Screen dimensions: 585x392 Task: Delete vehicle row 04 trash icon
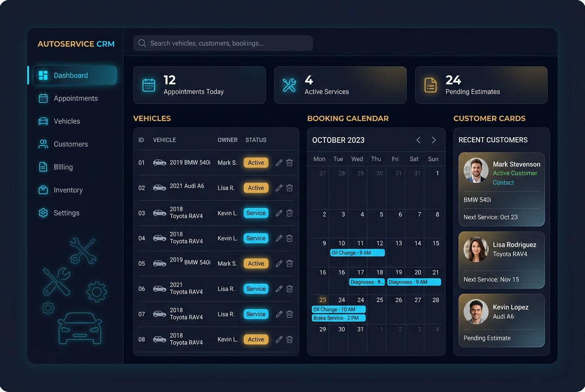(289, 239)
